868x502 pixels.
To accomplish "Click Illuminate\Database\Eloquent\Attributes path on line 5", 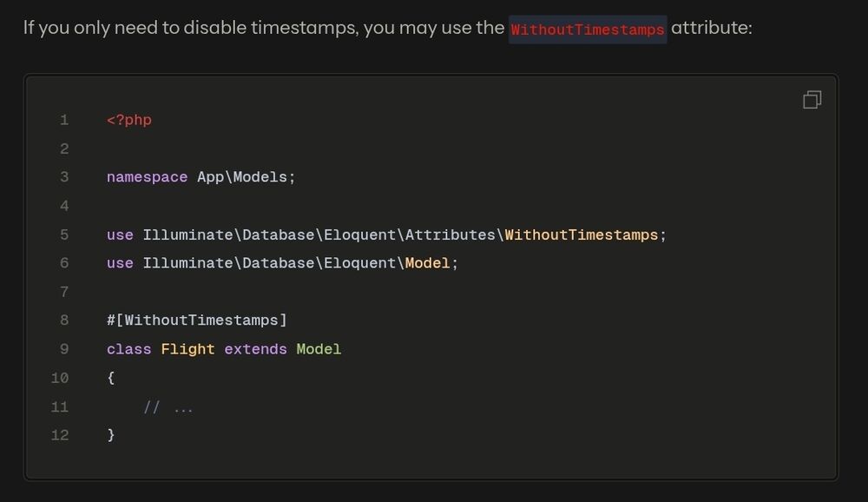I will click(x=319, y=234).
